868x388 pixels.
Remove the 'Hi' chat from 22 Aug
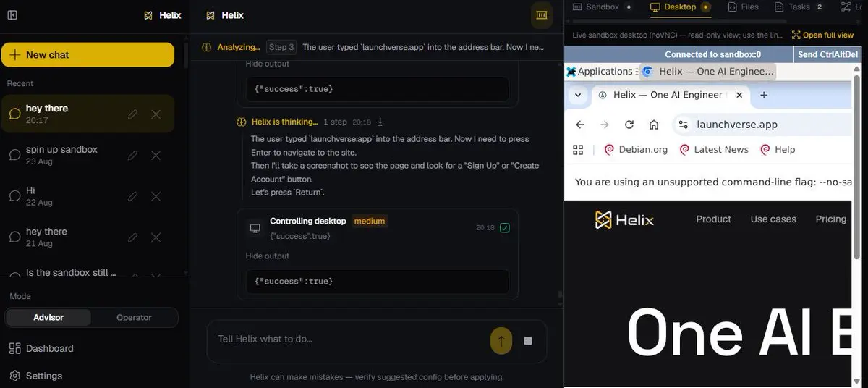click(x=156, y=196)
